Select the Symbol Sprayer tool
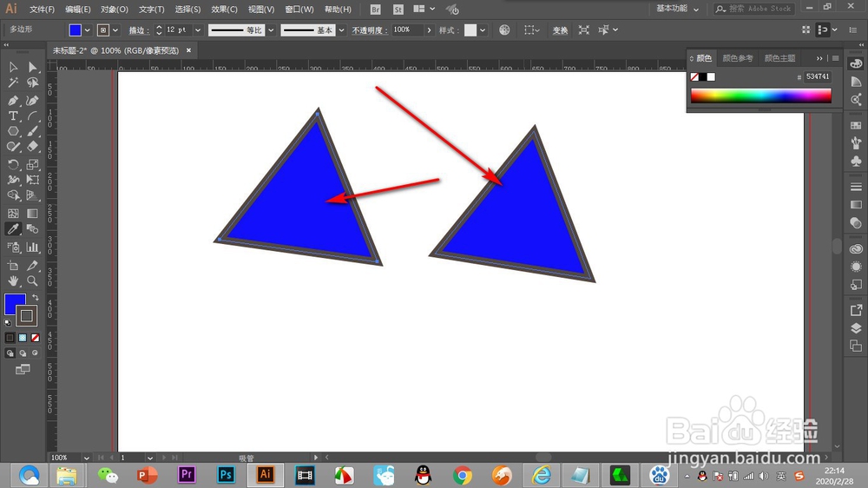The height and width of the screenshot is (488, 868). pyautogui.click(x=13, y=247)
